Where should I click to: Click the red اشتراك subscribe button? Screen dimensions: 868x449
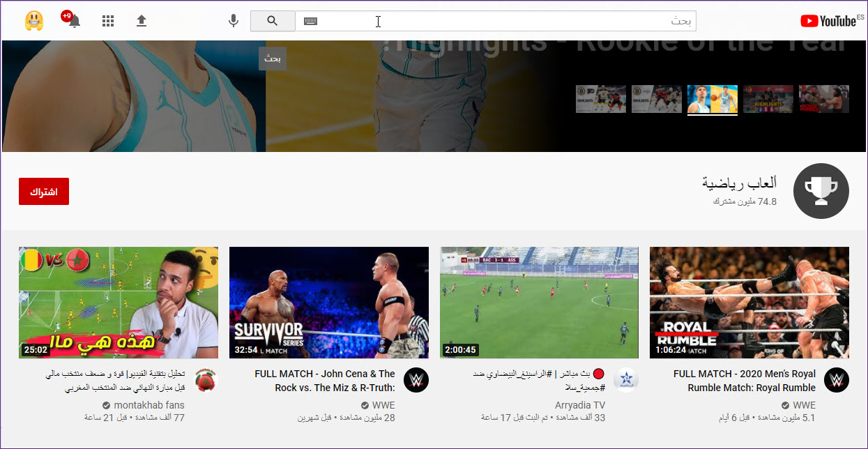pyautogui.click(x=44, y=192)
